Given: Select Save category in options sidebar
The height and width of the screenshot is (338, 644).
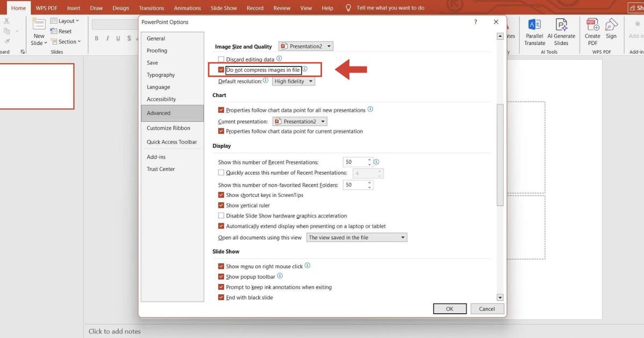Looking at the screenshot, I should (172, 63).
